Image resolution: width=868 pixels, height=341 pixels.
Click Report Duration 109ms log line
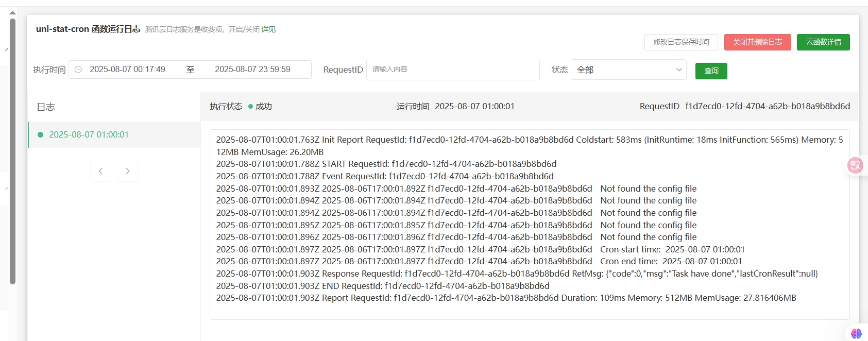coord(506,298)
